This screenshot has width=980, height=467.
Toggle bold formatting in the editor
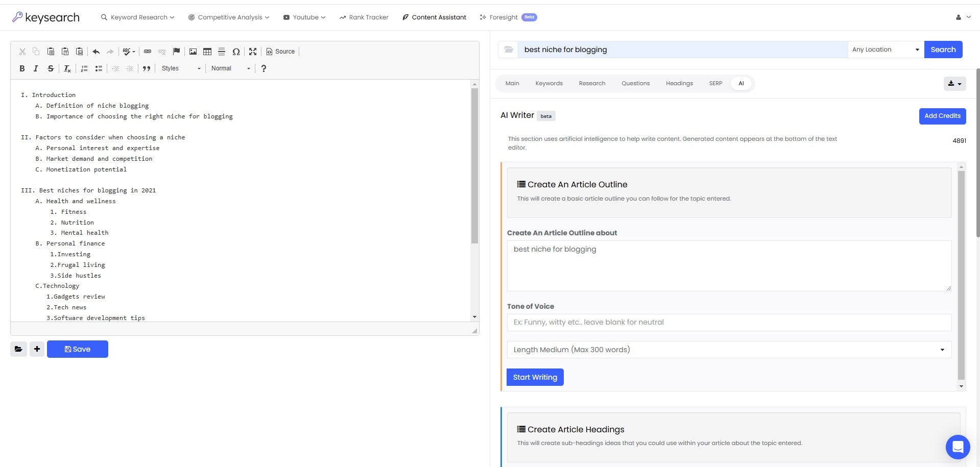click(x=22, y=68)
